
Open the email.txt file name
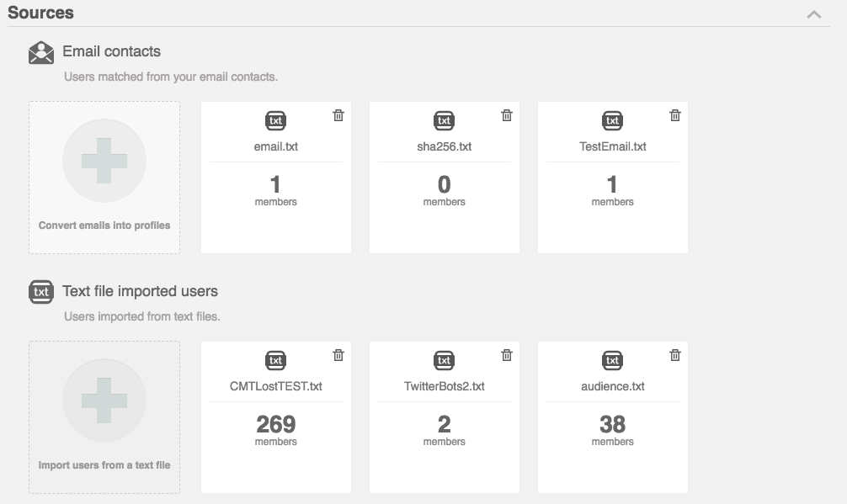coord(275,146)
